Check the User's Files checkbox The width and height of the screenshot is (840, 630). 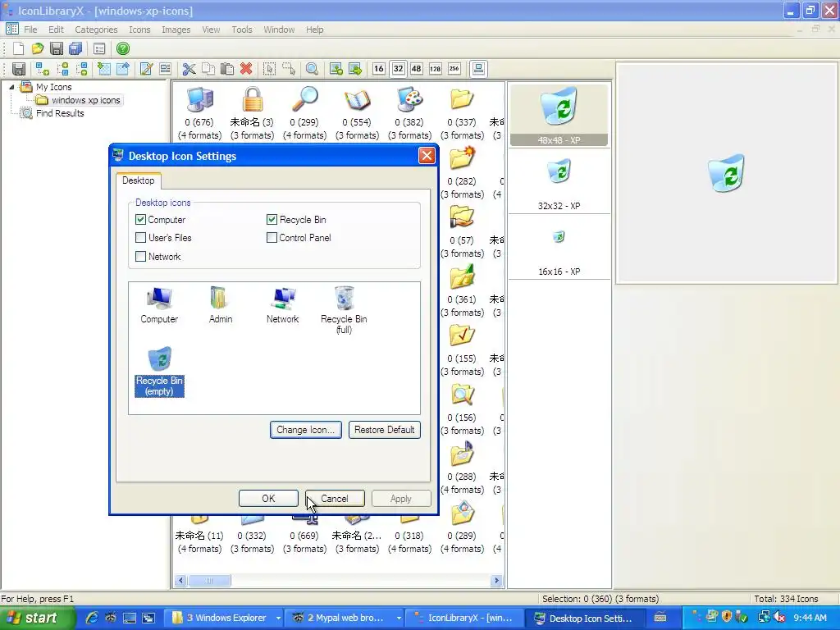pos(141,238)
